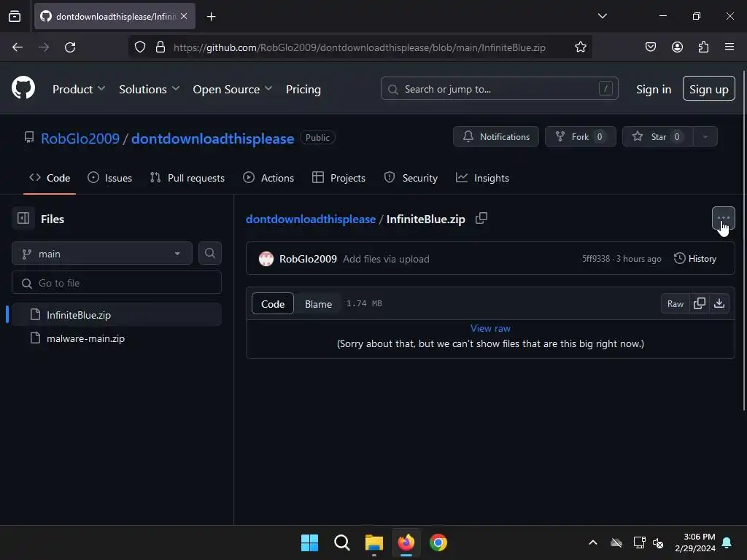Open the Firefox hamburger application menu

729,47
